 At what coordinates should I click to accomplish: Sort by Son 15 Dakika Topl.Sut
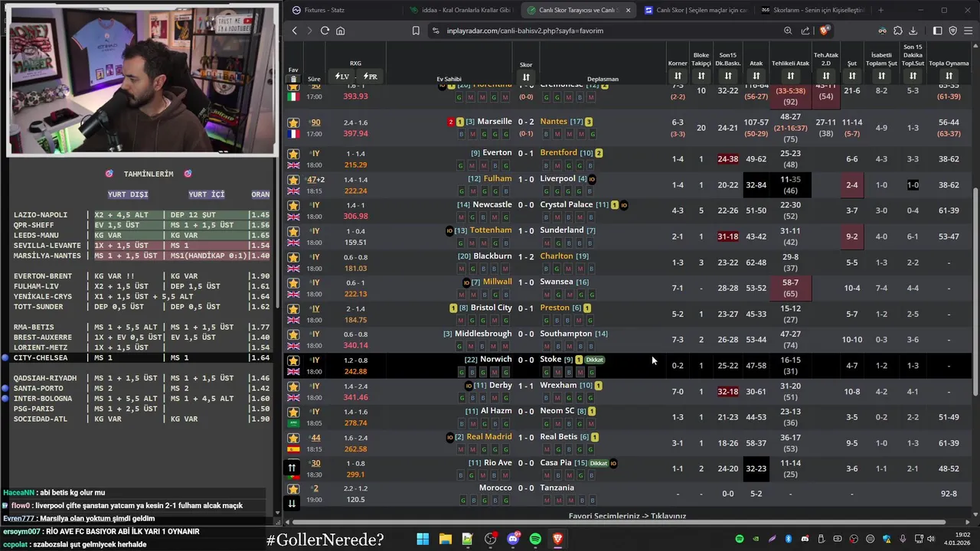click(x=913, y=76)
